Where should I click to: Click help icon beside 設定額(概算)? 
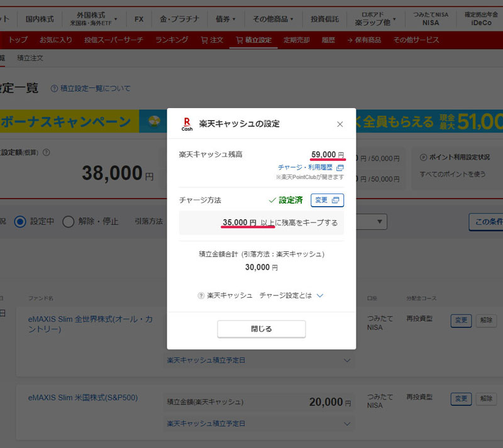tap(46, 152)
